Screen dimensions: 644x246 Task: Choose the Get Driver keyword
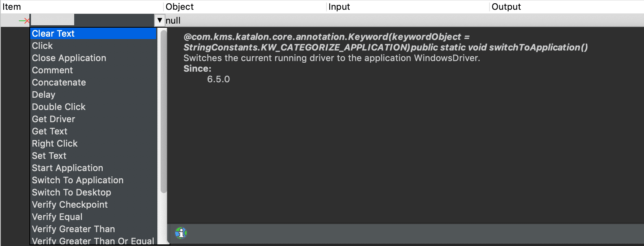click(53, 119)
